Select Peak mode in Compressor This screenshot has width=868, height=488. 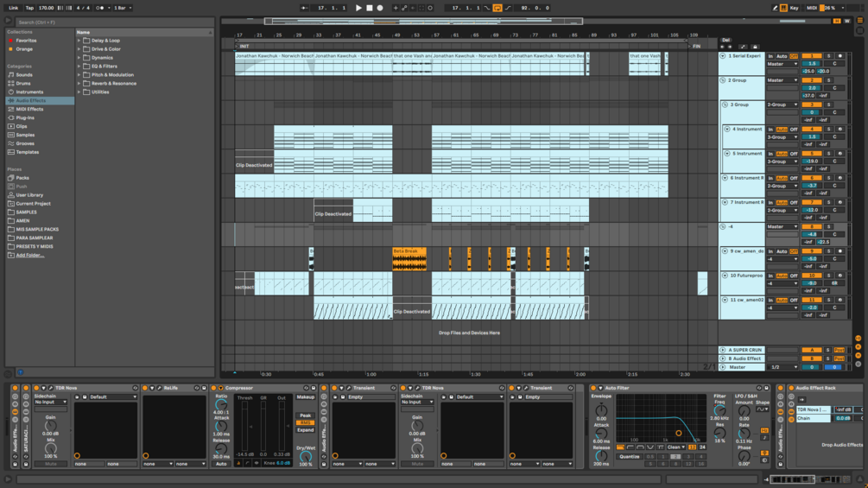tap(305, 415)
